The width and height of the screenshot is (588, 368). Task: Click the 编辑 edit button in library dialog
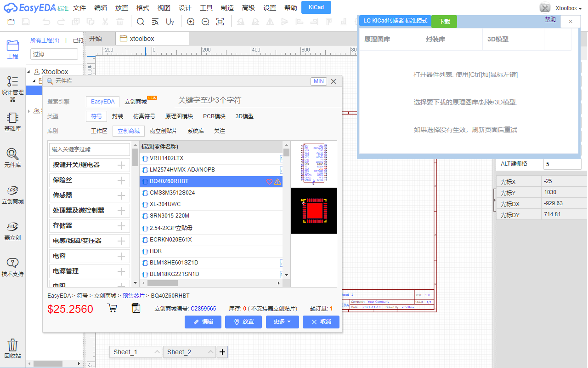click(x=203, y=322)
